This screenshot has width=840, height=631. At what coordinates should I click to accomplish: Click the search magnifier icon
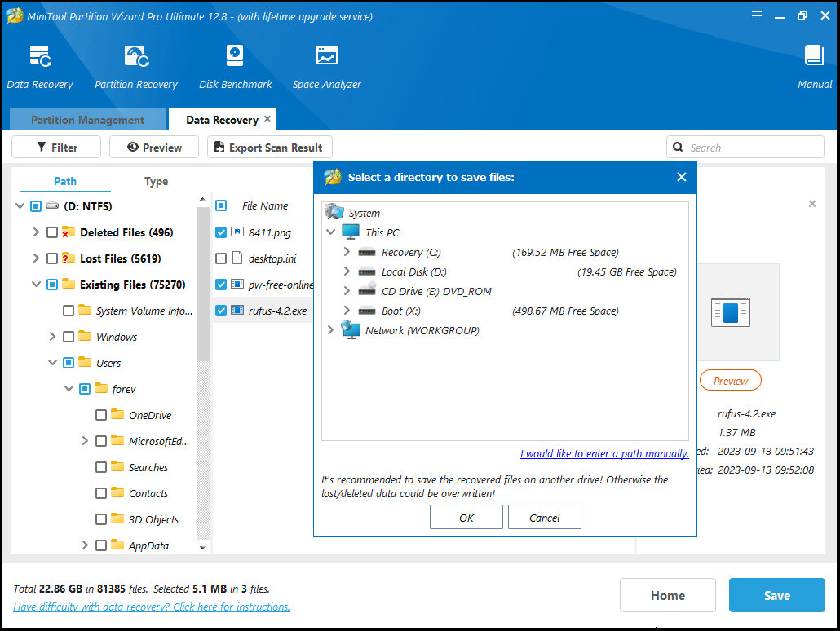[678, 147]
